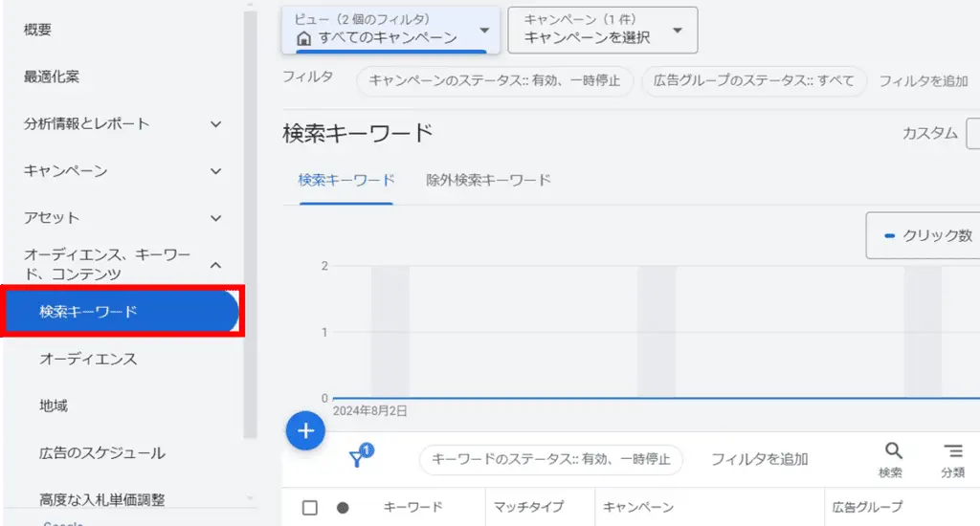Open the 分類 segment icon
Viewport: 980px width, 526px height.
[x=952, y=458]
